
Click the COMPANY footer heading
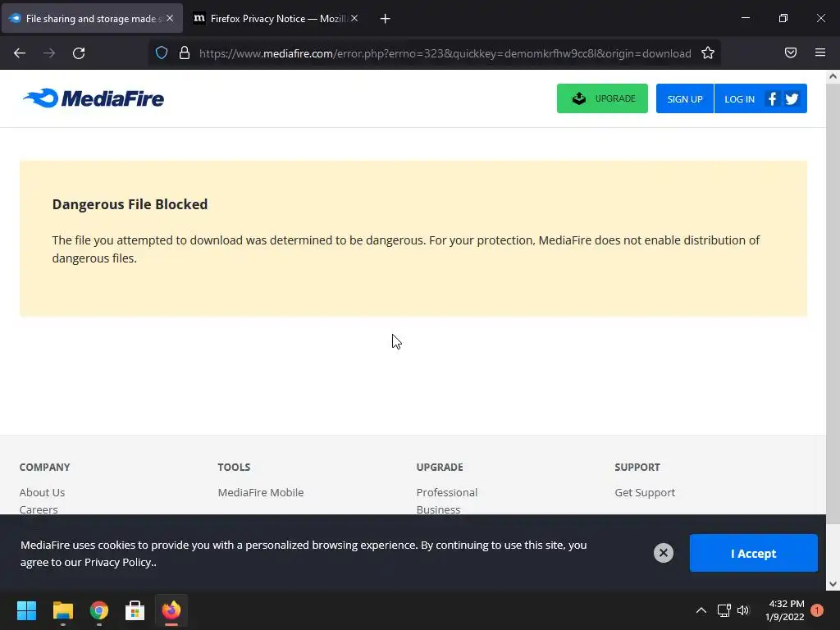coord(44,467)
